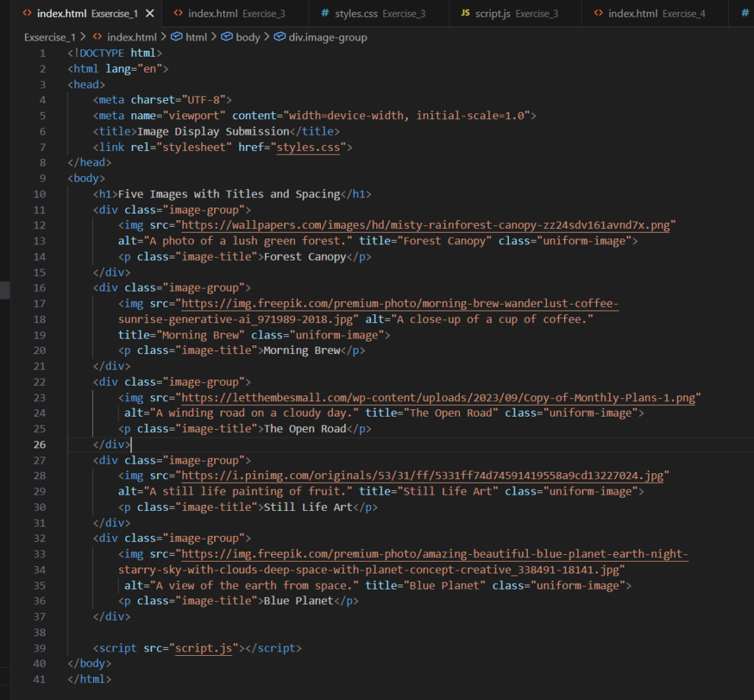Open the body breadcrumb dropdown
Viewport: 754px width, 700px height.
[x=247, y=37]
